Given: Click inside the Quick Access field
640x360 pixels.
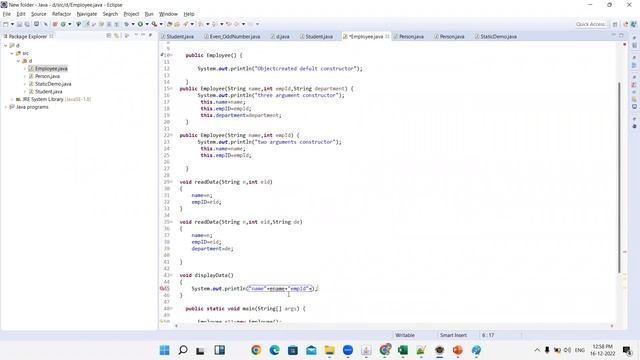Looking at the screenshot, I should [x=590, y=24].
